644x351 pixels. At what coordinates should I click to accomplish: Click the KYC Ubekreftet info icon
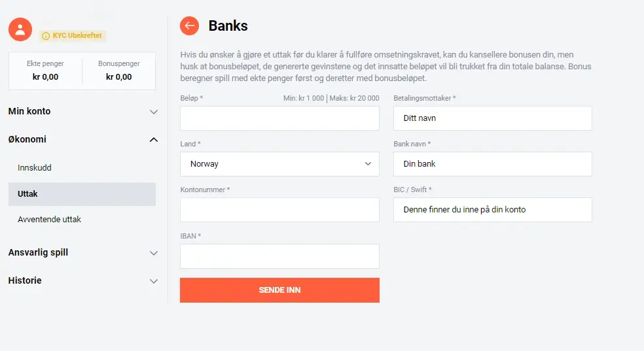tap(46, 36)
